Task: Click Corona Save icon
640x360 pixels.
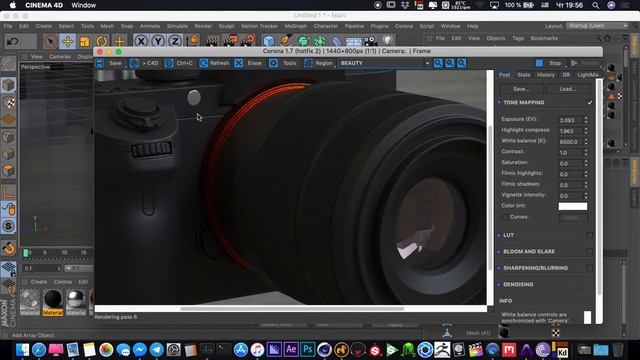Action: tap(100, 63)
